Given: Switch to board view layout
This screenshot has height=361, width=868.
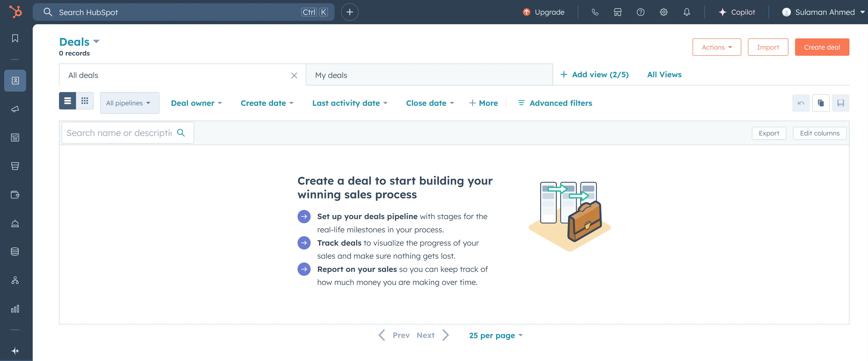Looking at the screenshot, I should [85, 101].
